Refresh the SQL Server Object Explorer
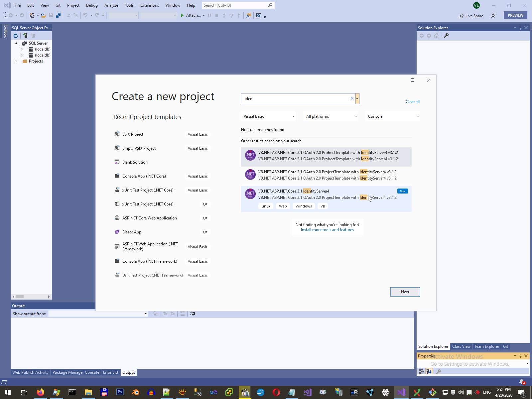The width and height of the screenshot is (532, 399). click(x=16, y=36)
